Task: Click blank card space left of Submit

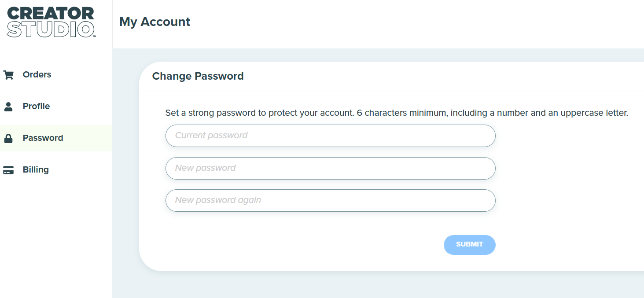Action: pyautogui.click(x=299, y=245)
